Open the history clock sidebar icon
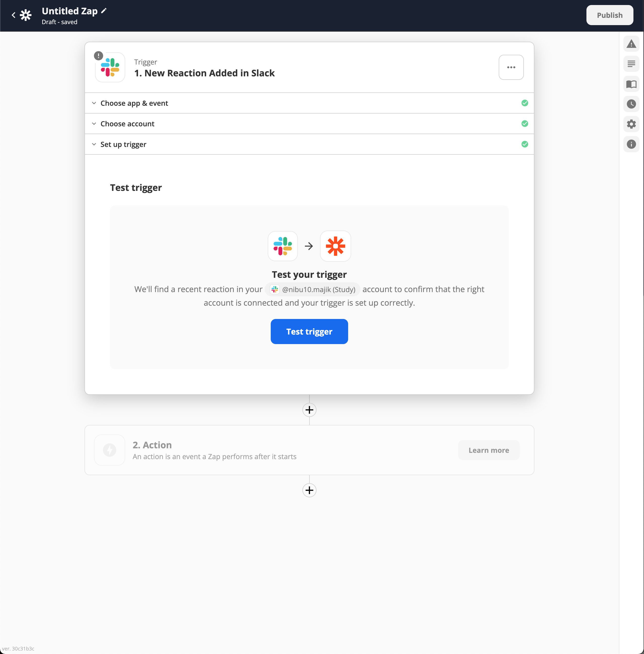Image resolution: width=644 pixels, height=654 pixels. pos(631,104)
